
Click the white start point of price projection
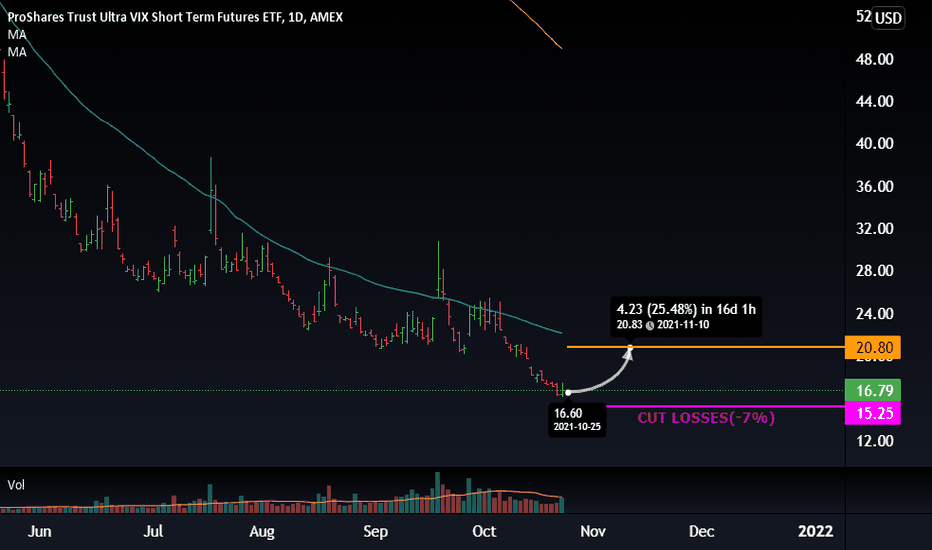pyautogui.click(x=568, y=392)
